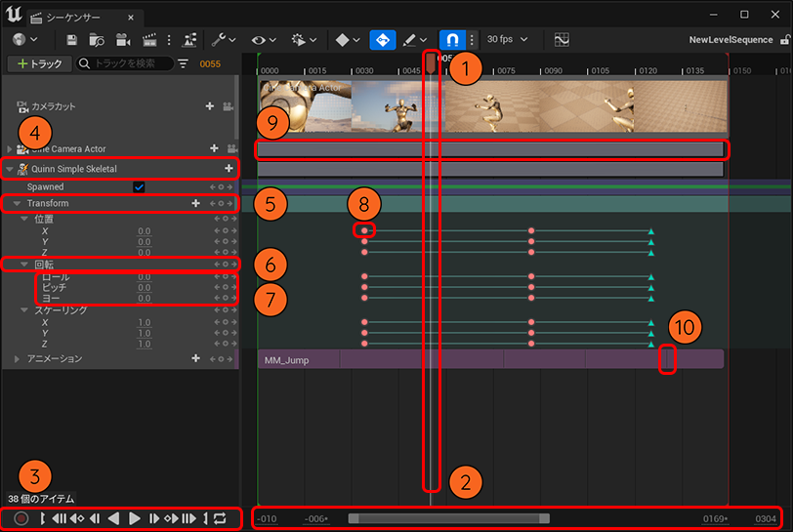This screenshot has height=532, width=793.
Task: Expand the アニメーション track
Action: pyautogui.click(x=17, y=359)
